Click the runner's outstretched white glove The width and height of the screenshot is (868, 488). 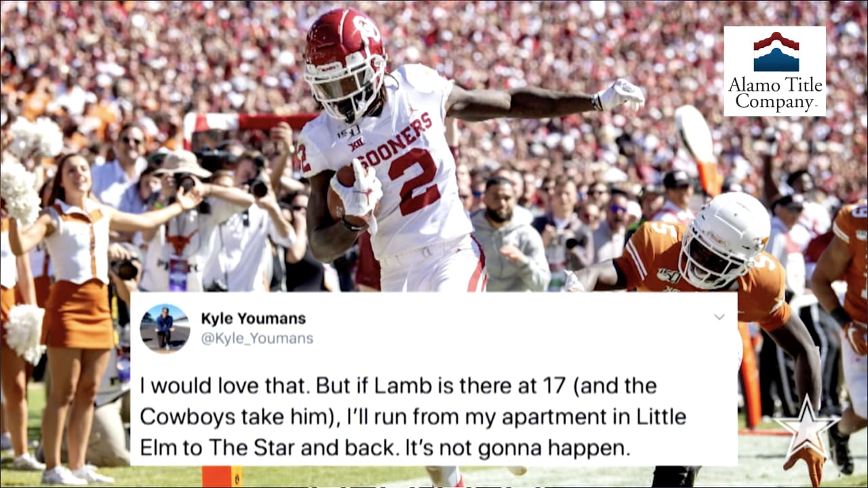click(618, 94)
